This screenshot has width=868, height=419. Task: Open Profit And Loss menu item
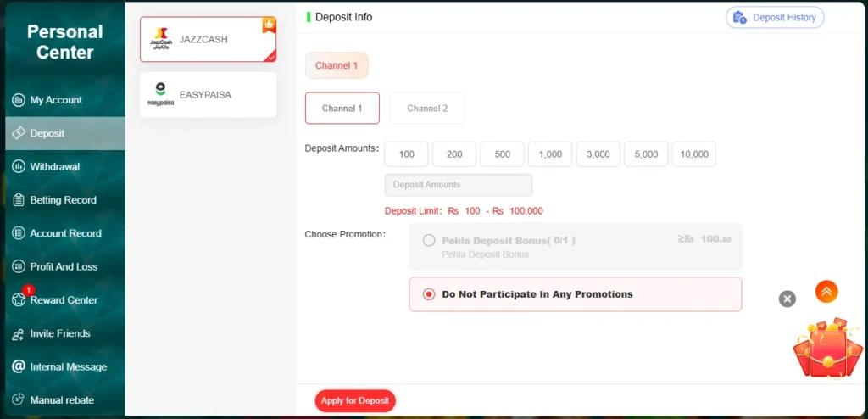coord(65,266)
